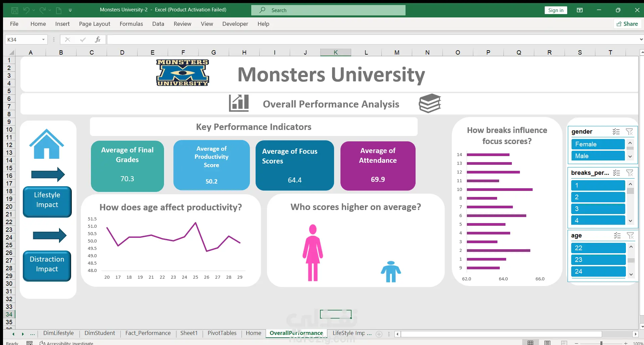
Task: Click the Sign in button
Action: pos(556,10)
